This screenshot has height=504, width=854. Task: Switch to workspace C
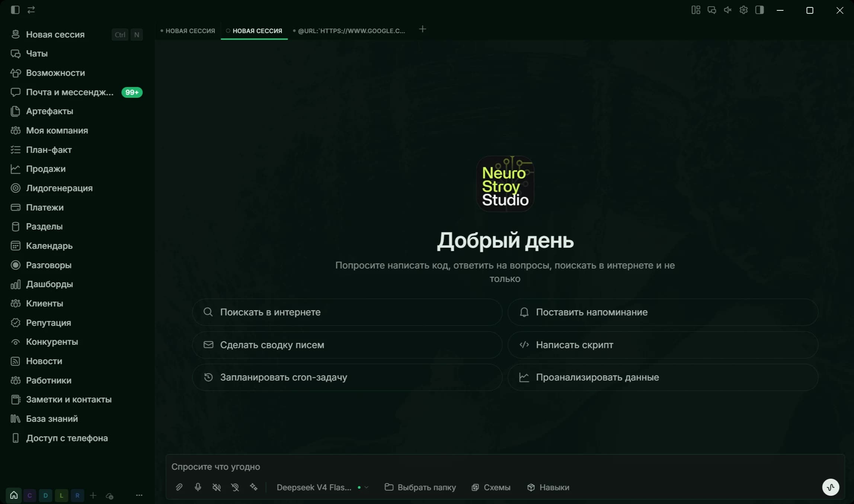(x=30, y=495)
